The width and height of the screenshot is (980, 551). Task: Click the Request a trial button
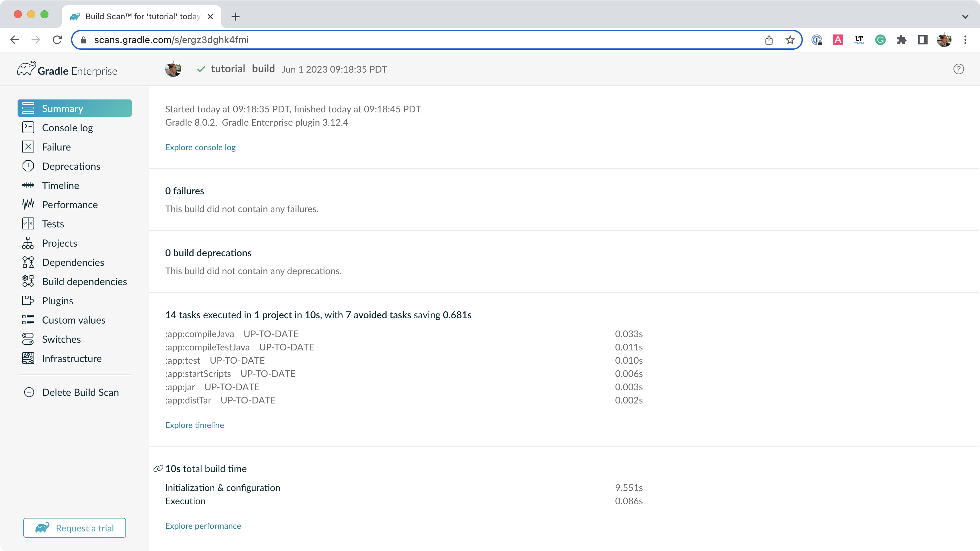75,528
